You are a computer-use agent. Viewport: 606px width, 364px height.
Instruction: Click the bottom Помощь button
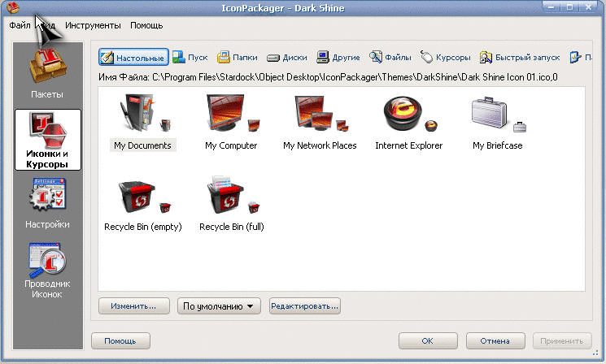click(120, 341)
